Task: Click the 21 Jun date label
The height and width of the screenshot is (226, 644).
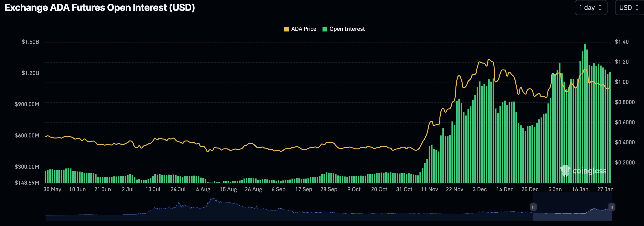Action: pyautogui.click(x=102, y=189)
